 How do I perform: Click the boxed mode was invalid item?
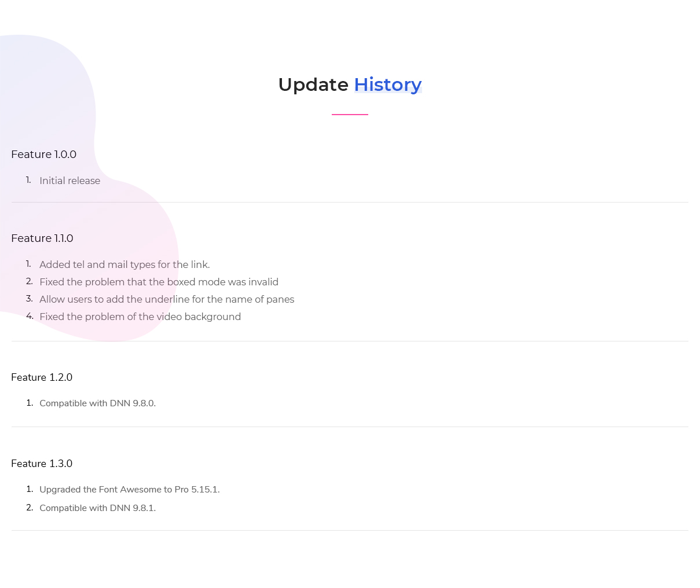159,282
